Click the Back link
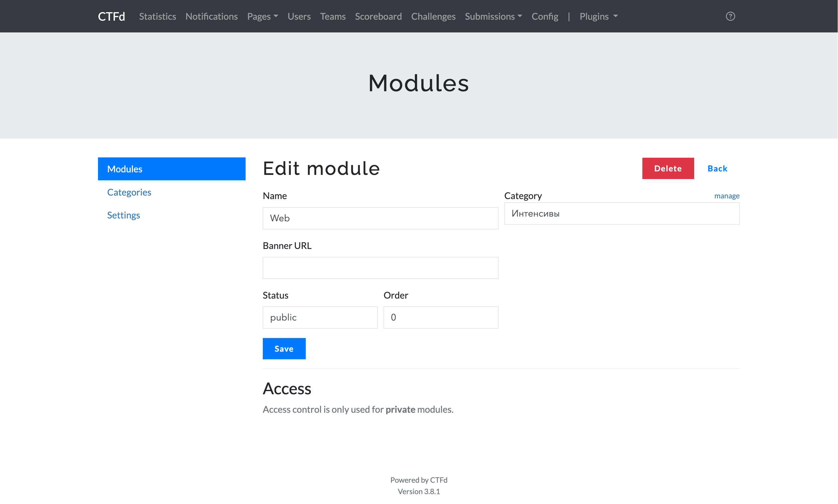The image size is (838, 504). (x=717, y=168)
